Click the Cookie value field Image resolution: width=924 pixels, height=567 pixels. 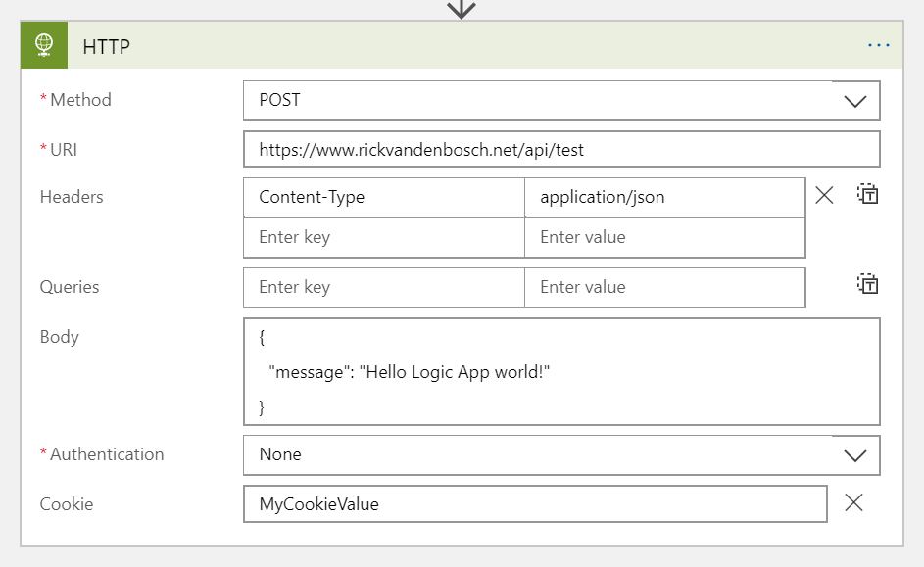(534, 504)
